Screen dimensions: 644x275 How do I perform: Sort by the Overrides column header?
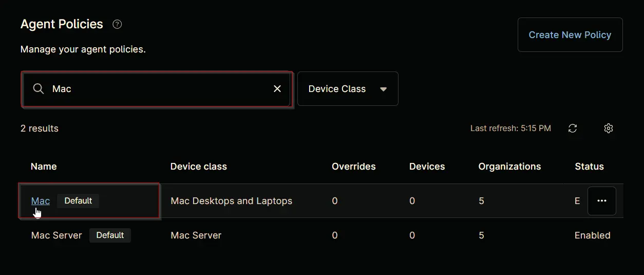point(354,167)
